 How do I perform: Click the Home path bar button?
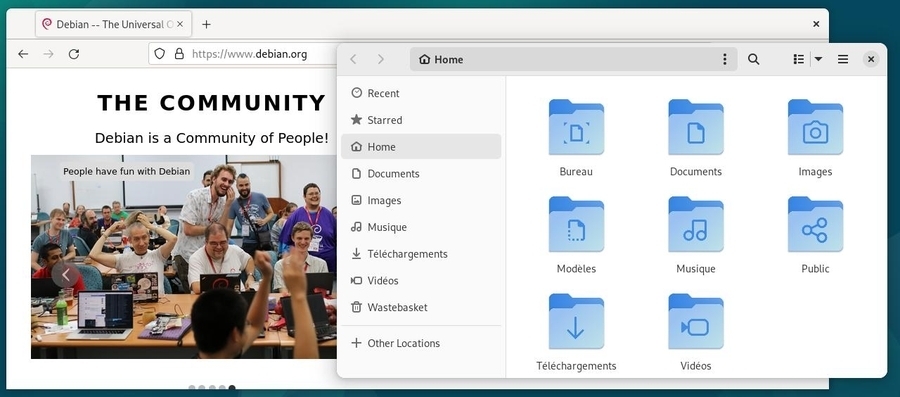tap(441, 59)
